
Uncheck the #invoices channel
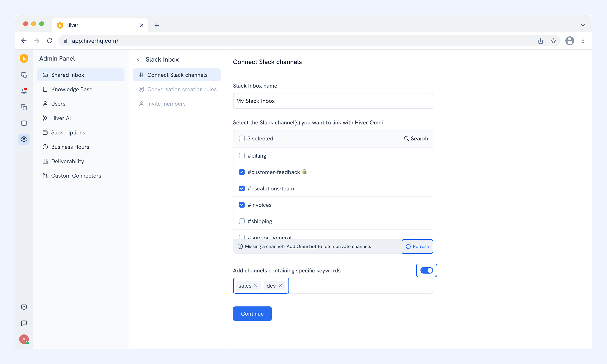242,205
